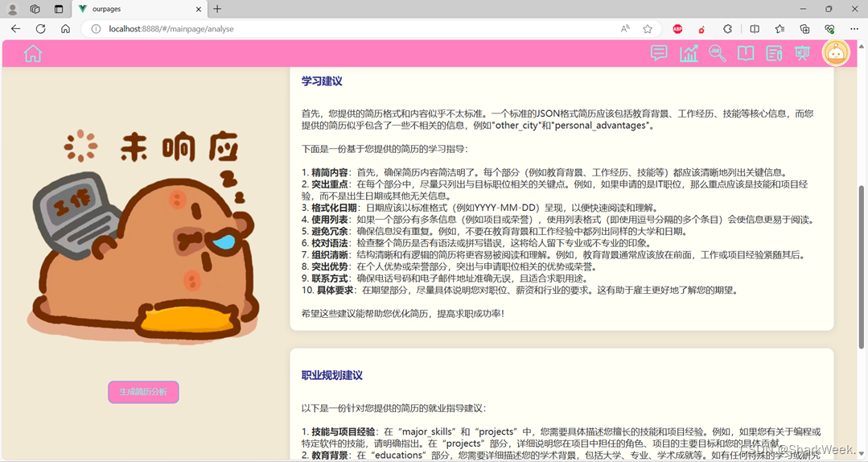Open Browser essentials heart icon
This screenshot has height=462, width=868.
[829, 29]
